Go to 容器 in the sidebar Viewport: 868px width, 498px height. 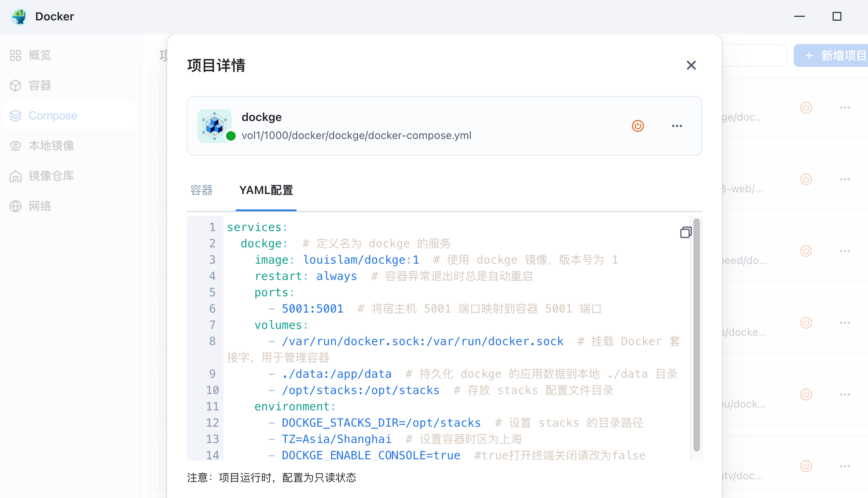coord(40,86)
